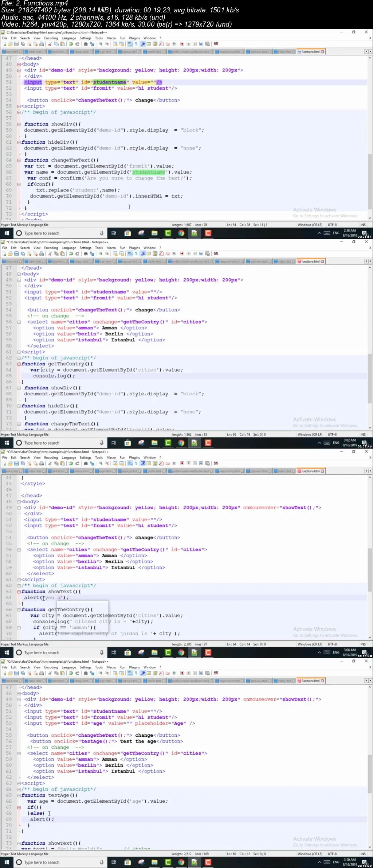Toggle Indent guide button in the 2:58 AM frame
Screen dimensions: 373x868
(x=143, y=44)
